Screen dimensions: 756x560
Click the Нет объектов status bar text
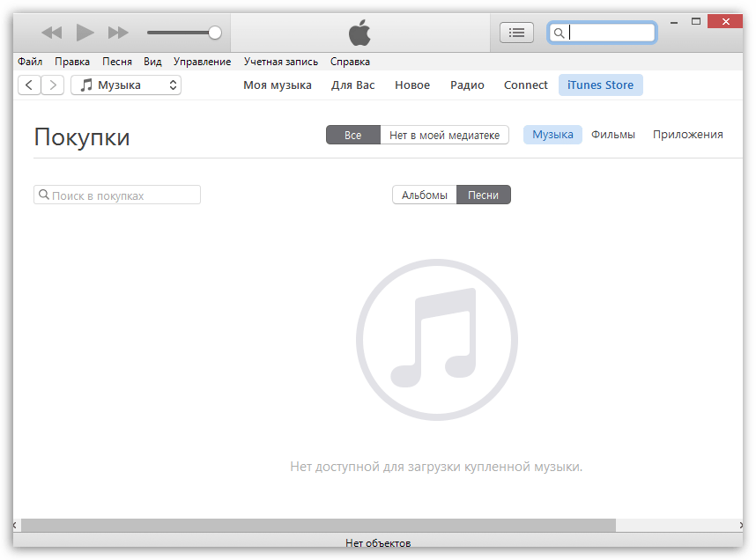point(378,543)
